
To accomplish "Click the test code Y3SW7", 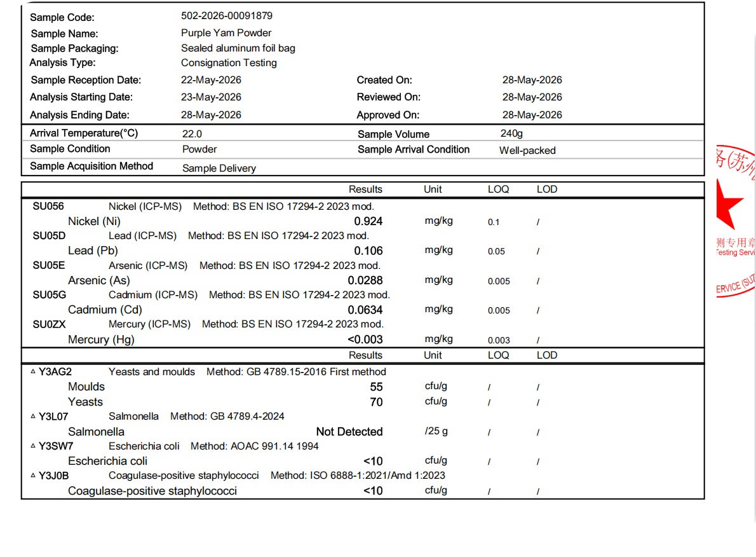I will click(56, 446).
